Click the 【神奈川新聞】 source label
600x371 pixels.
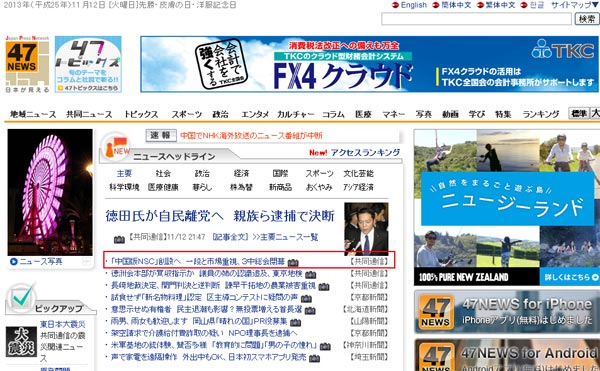(x=366, y=345)
